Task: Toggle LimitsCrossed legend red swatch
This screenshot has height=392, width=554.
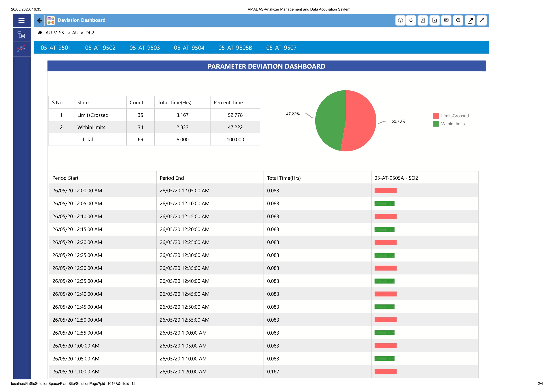Action: (x=436, y=116)
